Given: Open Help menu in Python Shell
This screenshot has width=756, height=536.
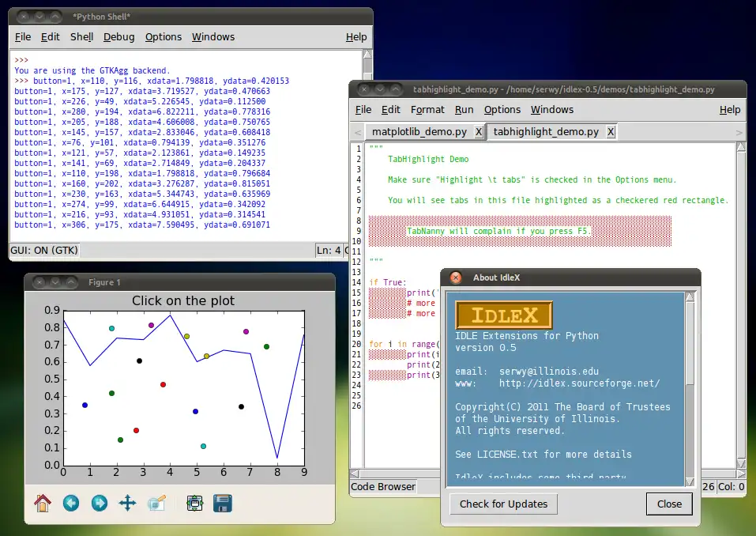Looking at the screenshot, I should [x=356, y=36].
